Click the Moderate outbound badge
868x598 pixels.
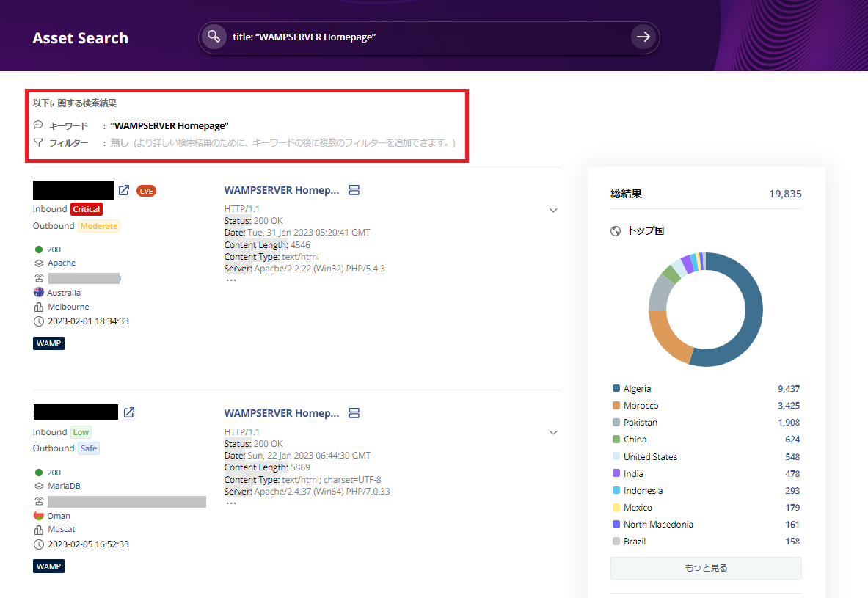click(x=99, y=226)
